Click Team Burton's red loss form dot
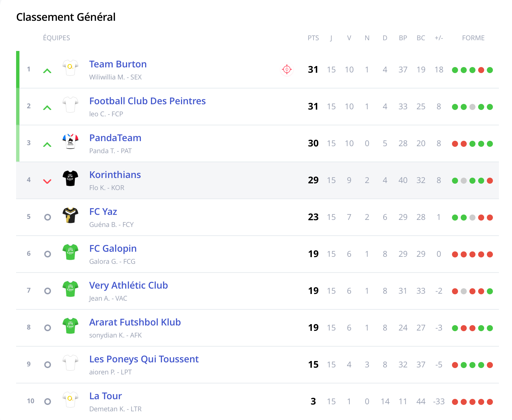512x420 pixels. (x=481, y=70)
